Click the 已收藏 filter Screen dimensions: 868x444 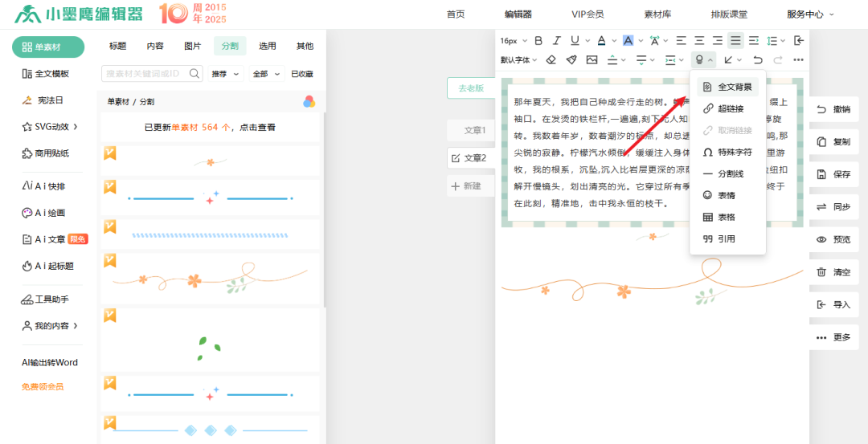[301, 74]
